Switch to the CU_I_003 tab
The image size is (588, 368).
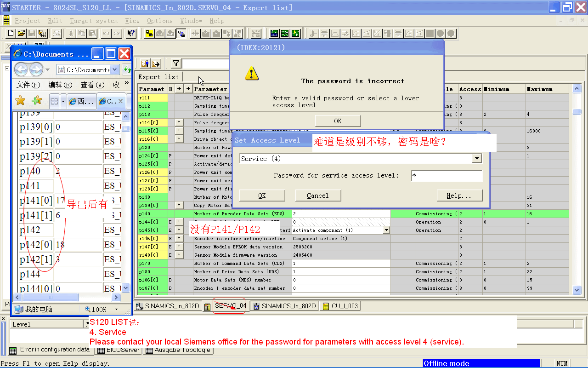coord(340,306)
